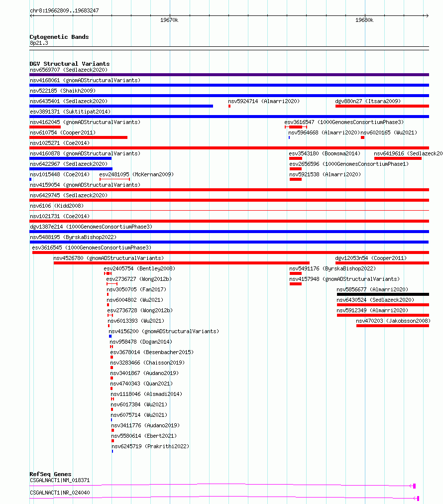This screenshot has width=443, height=504.
Task: Select the purple nsv6569707 variant bar
Action: [x=229, y=75]
